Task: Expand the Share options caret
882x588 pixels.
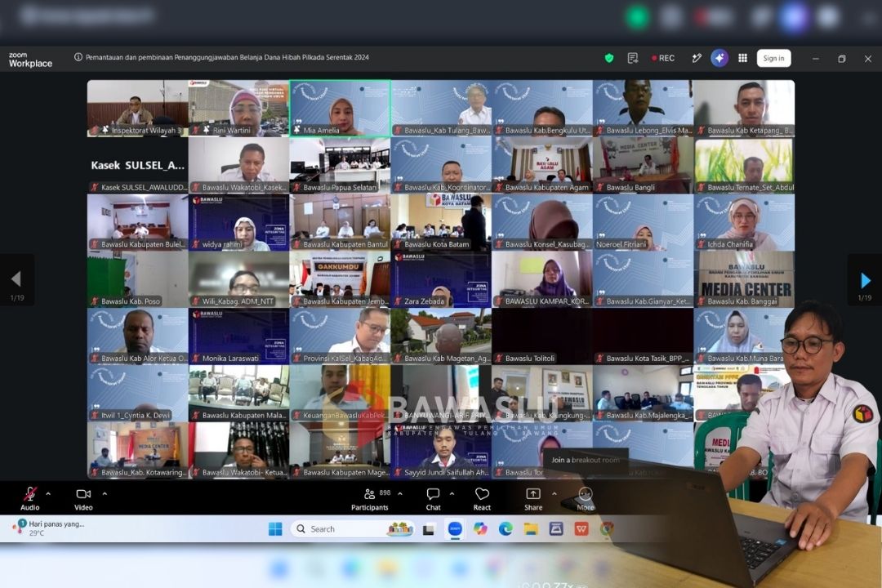Action: pos(554,494)
